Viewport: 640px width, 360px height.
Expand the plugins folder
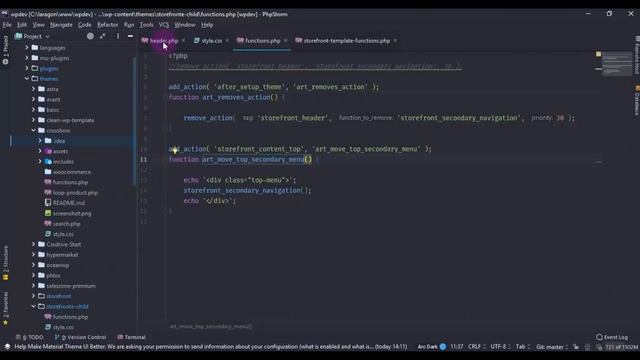click(x=27, y=68)
